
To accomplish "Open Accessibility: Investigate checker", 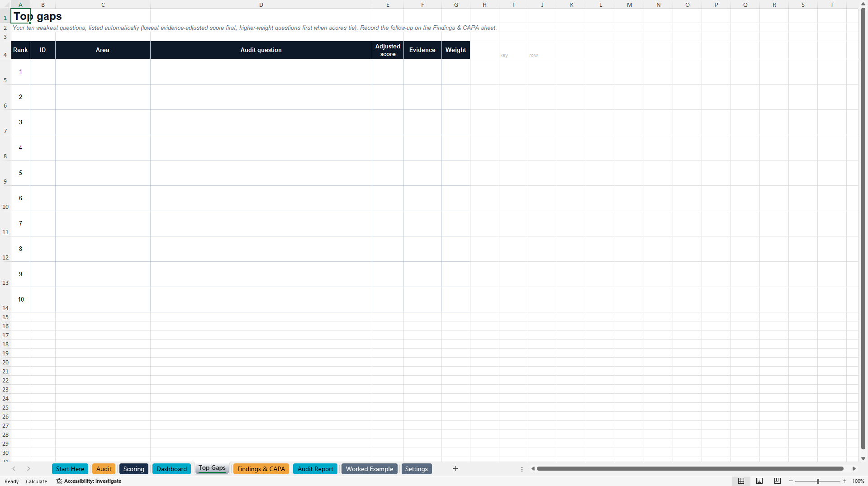I will pos(89,481).
